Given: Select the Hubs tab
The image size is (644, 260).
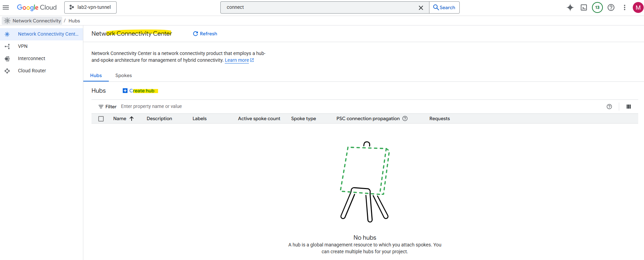Looking at the screenshot, I should tap(96, 75).
